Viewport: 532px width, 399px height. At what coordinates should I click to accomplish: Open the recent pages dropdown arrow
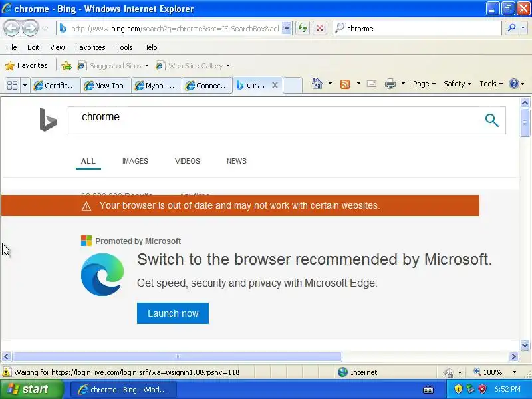45,29
